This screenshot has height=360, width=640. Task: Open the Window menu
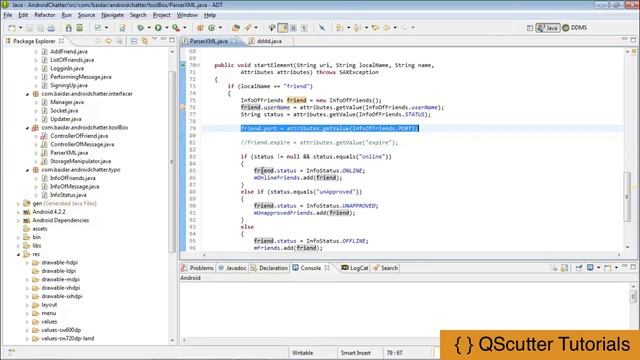(x=187, y=15)
